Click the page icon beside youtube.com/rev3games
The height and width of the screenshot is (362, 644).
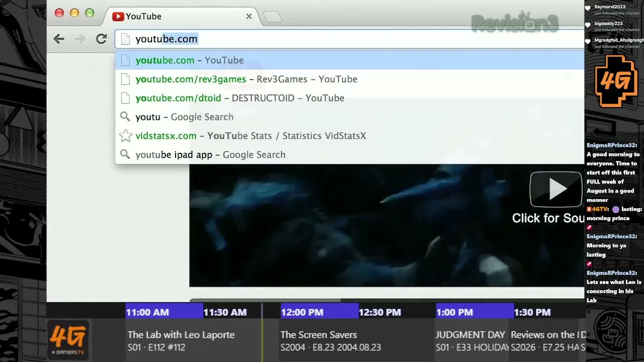coord(125,79)
